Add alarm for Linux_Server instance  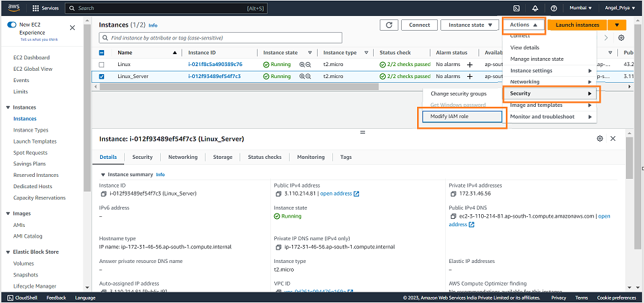point(469,76)
